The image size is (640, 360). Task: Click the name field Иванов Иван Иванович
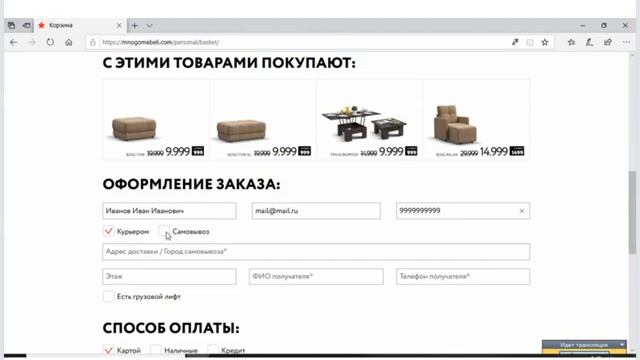coord(169,211)
